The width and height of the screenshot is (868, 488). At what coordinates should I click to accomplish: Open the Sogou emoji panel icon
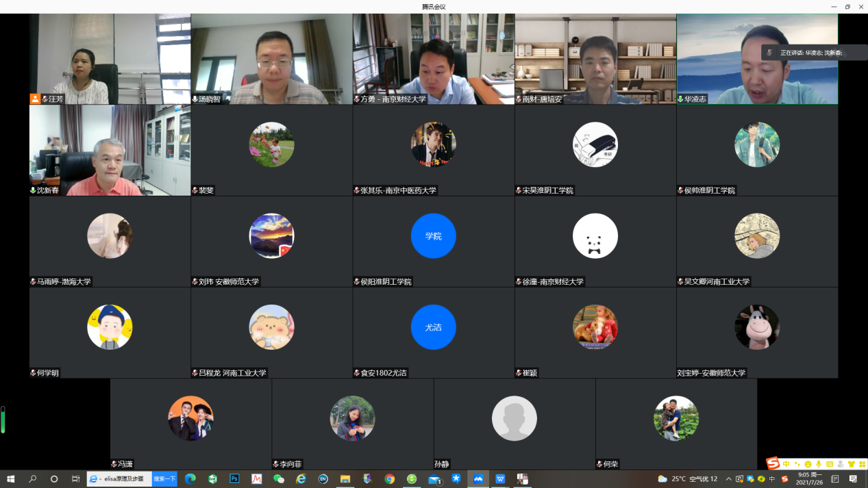808,464
